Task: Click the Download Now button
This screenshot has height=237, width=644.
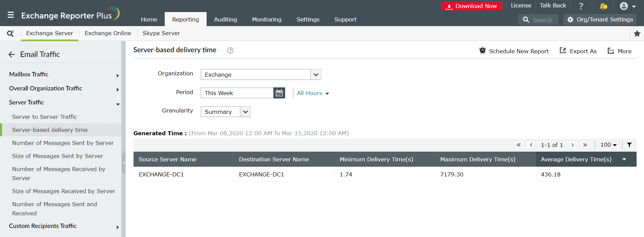Action: [471, 6]
